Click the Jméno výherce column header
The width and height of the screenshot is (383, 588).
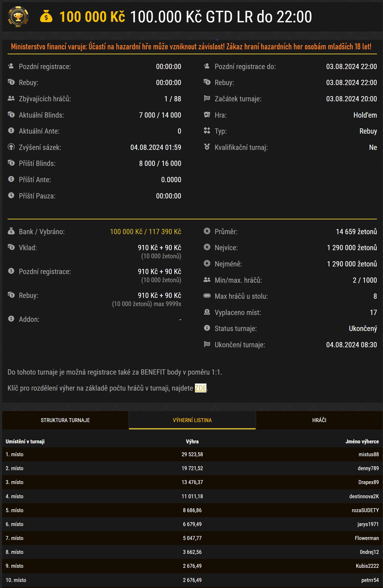click(362, 442)
